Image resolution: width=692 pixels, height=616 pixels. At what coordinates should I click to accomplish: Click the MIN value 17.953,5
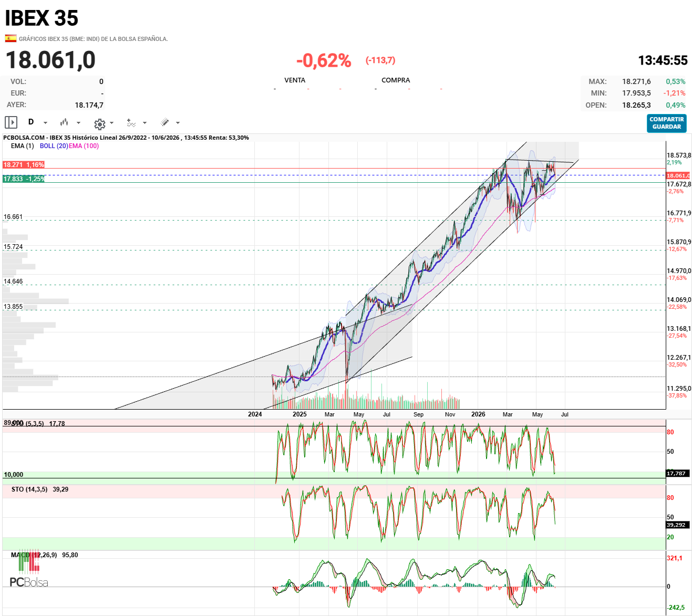636,93
